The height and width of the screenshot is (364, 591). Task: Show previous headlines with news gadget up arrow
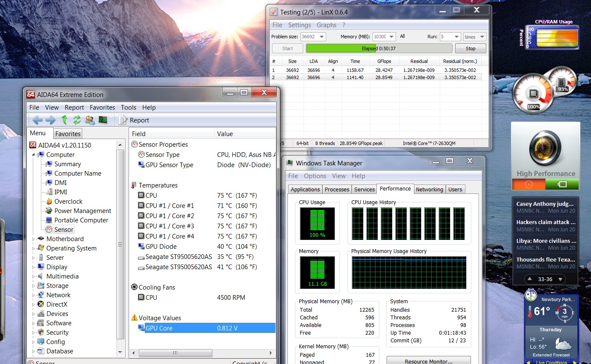529,279
